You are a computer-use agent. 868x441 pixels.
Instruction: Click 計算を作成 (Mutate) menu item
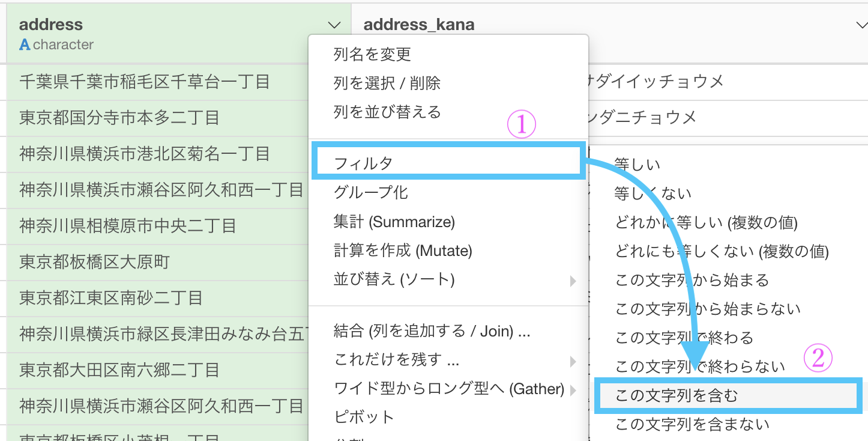pos(403,251)
